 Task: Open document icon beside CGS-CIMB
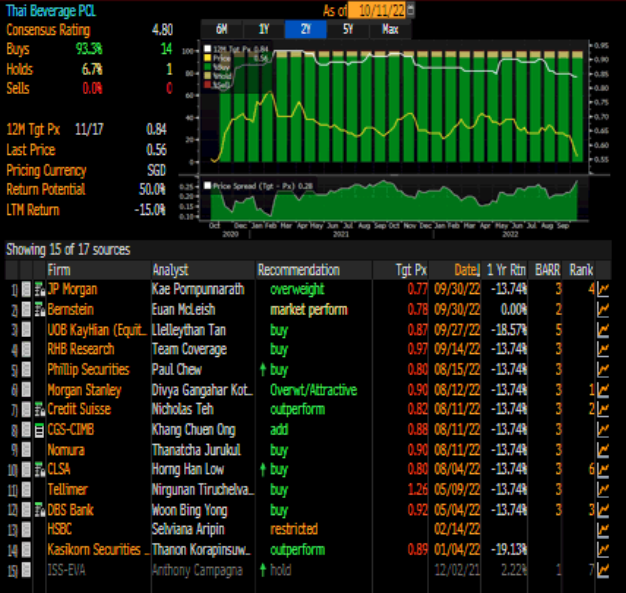39,430
